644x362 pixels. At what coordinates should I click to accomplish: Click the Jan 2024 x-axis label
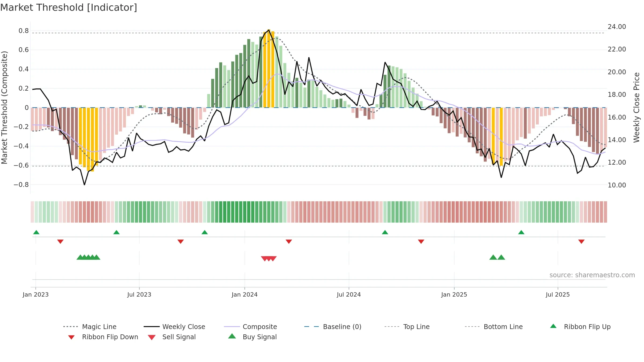tap(245, 294)
